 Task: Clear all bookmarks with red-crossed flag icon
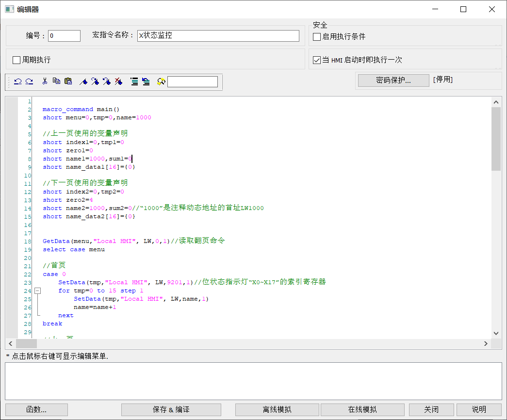(118, 81)
